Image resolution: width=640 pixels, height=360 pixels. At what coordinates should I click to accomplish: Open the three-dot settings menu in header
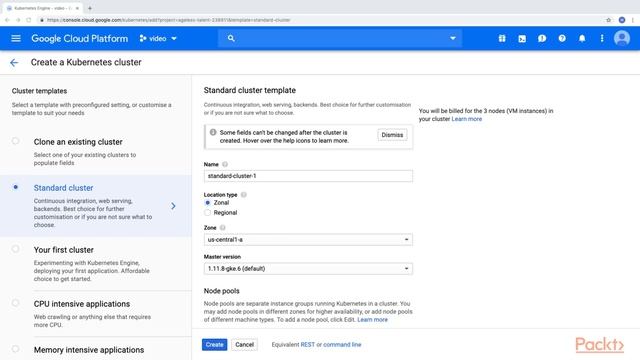[x=602, y=38]
